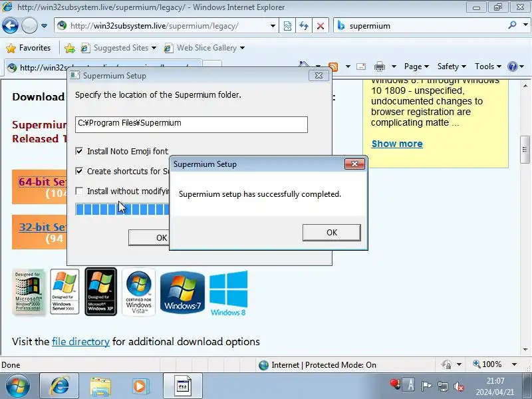Click the page vertical scrollbar thumb

tap(525, 149)
